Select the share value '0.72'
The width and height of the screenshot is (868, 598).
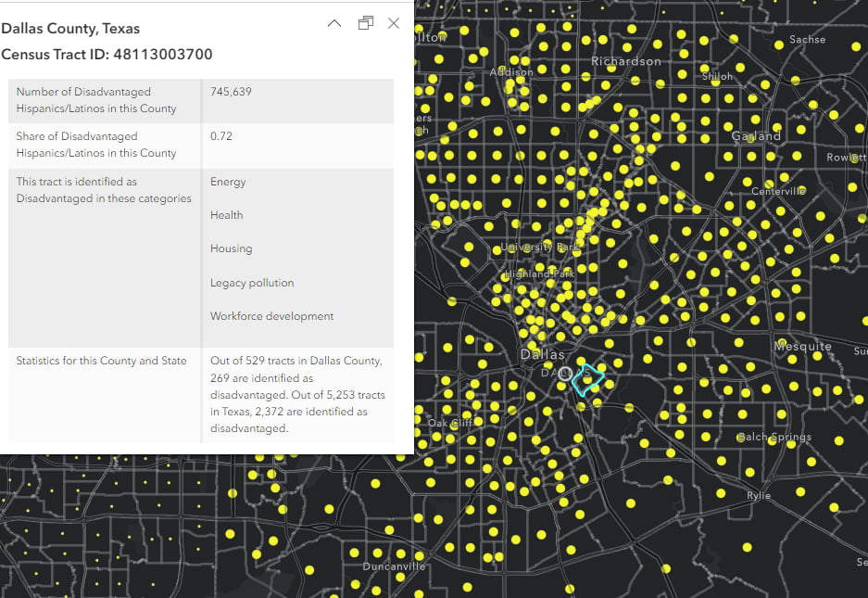click(220, 136)
